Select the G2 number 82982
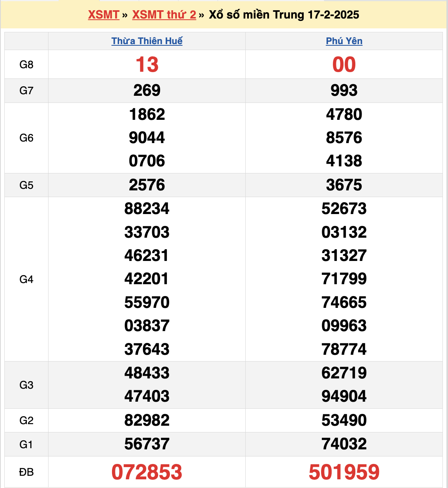448x488 pixels. [147, 421]
